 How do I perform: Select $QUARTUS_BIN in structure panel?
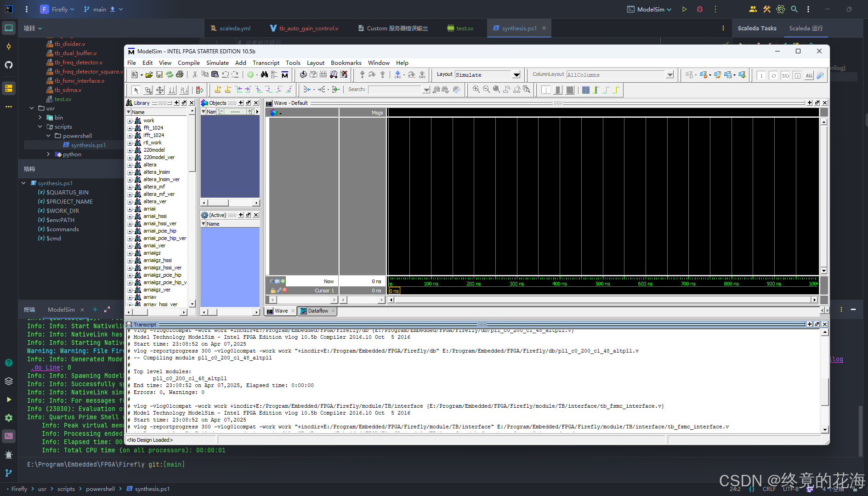click(x=67, y=193)
